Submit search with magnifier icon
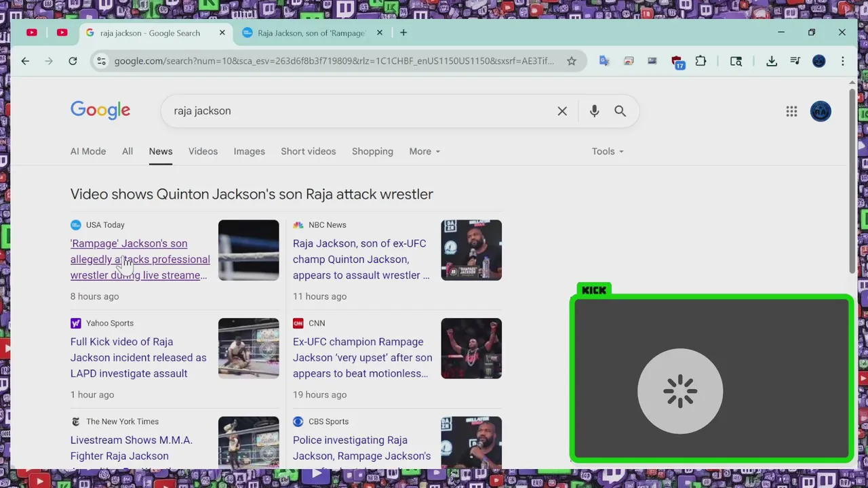The image size is (868, 488). point(620,111)
